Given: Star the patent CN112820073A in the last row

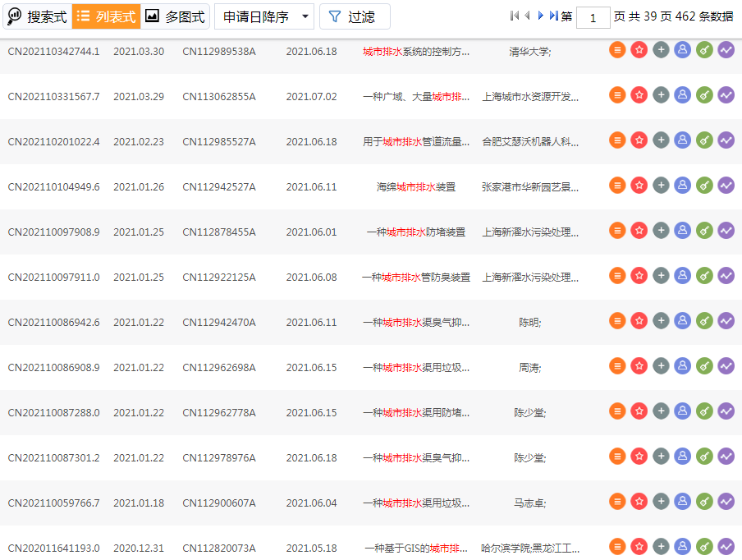Looking at the screenshot, I should point(639,545).
